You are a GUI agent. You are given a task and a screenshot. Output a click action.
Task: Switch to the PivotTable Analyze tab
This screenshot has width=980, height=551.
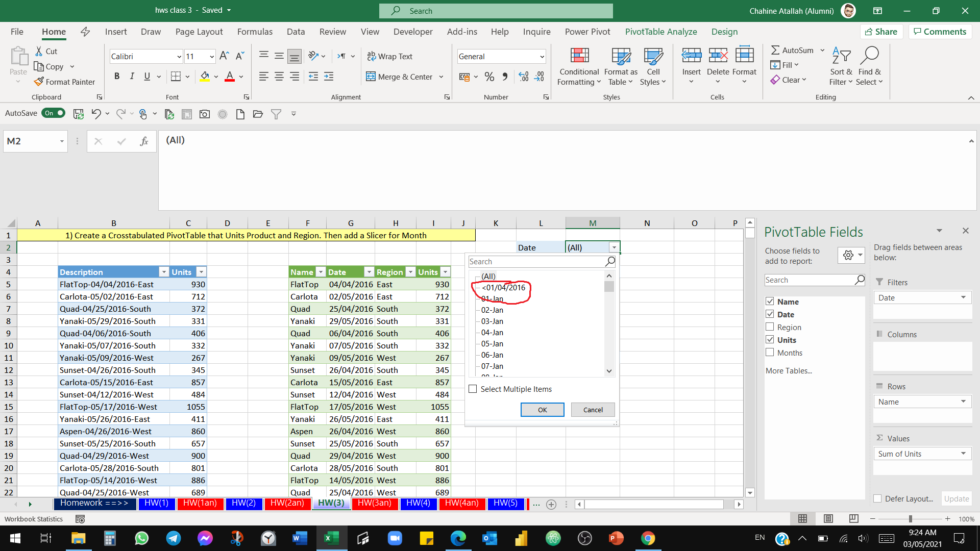pos(661,32)
